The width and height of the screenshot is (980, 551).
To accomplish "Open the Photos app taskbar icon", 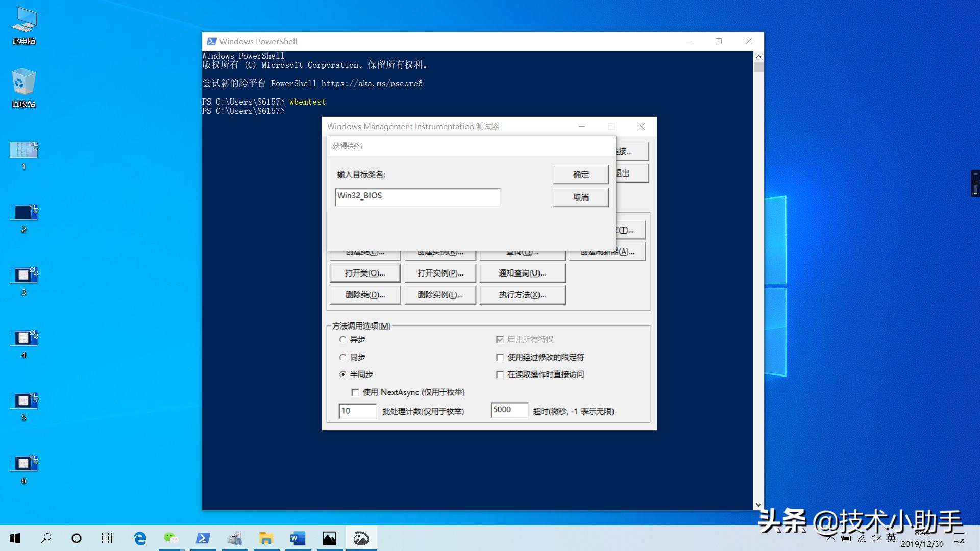I will [329, 538].
